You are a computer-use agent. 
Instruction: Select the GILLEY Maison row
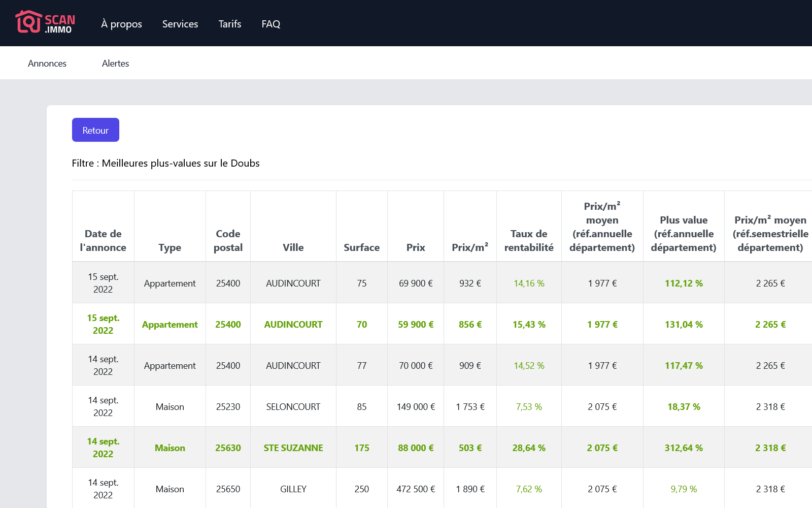click(x=293, y=489)
